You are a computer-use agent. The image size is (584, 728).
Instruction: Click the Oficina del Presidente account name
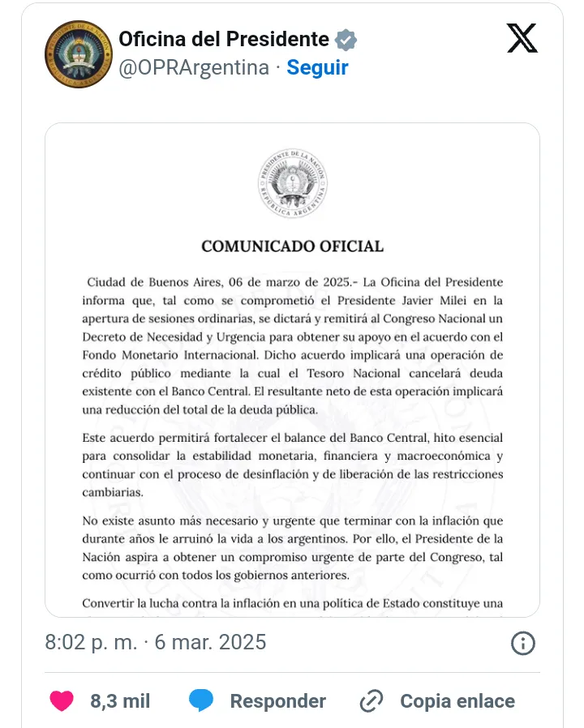(x=224, y=39)
